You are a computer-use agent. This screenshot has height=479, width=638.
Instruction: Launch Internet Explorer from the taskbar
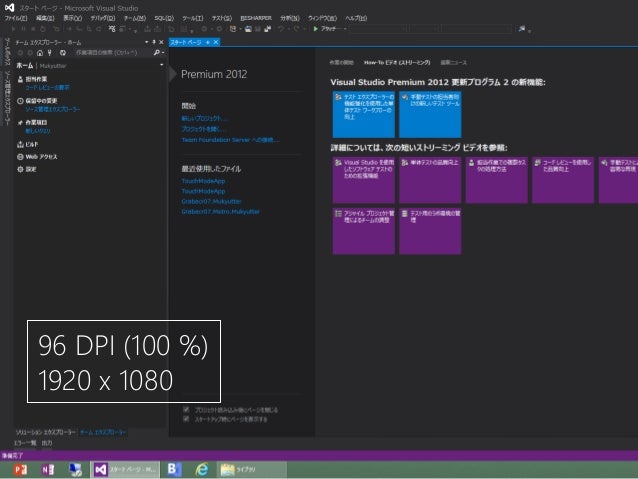pyautogui.click(x=201, y=469)
